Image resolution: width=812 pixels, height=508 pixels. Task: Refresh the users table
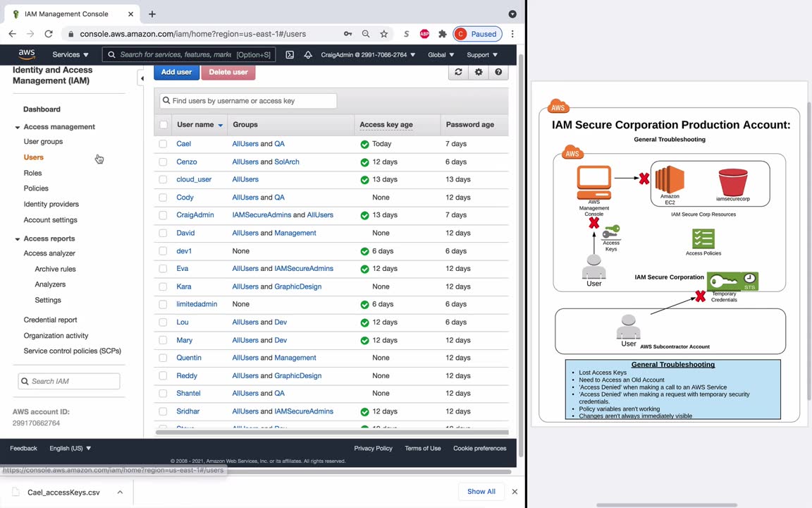tap(458, 72)
